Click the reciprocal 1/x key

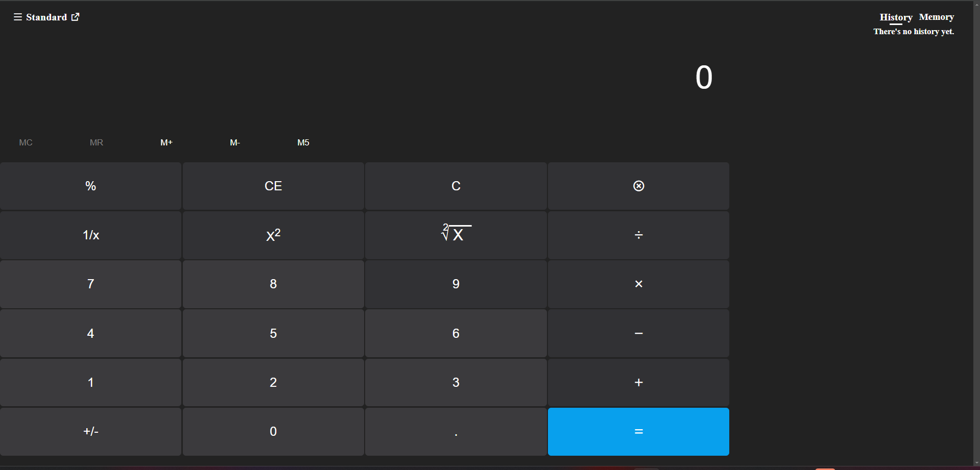(x=91, y=235)
